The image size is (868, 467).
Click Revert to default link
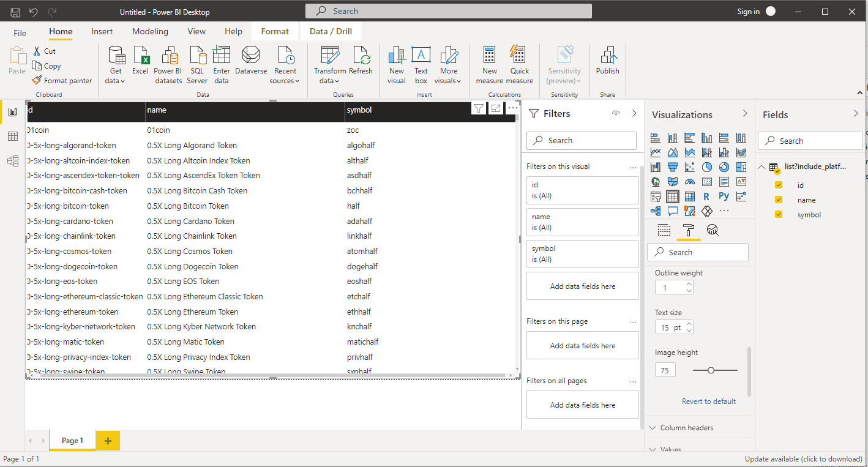[709, 402]
